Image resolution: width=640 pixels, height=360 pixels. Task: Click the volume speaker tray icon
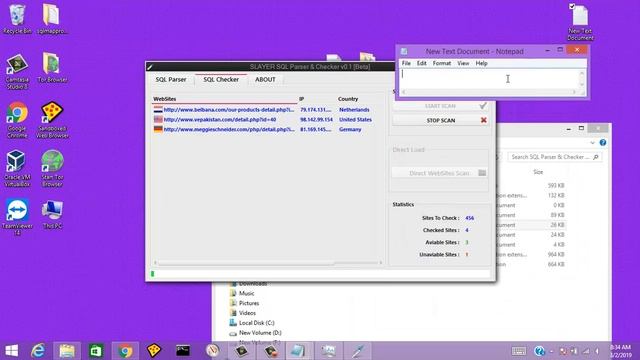(598, 351)
